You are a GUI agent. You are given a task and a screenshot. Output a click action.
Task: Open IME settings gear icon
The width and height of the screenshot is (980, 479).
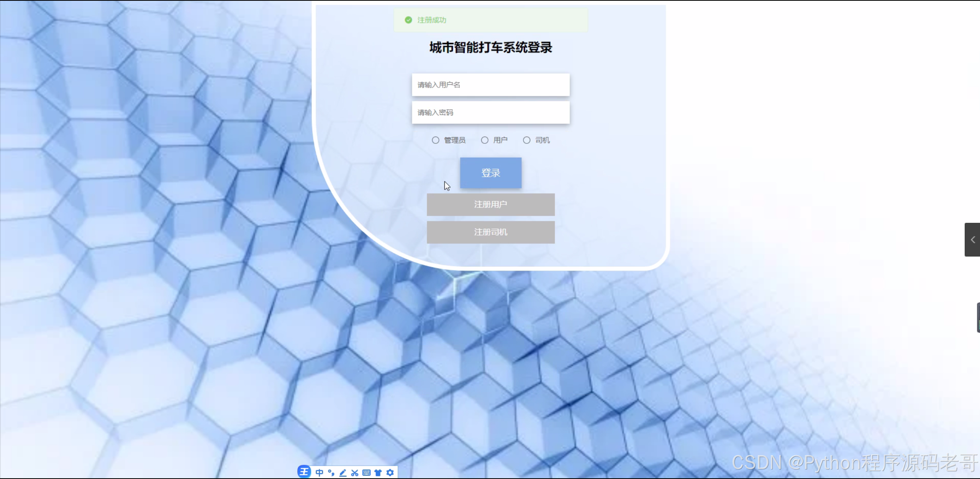(x=390, y=472)
